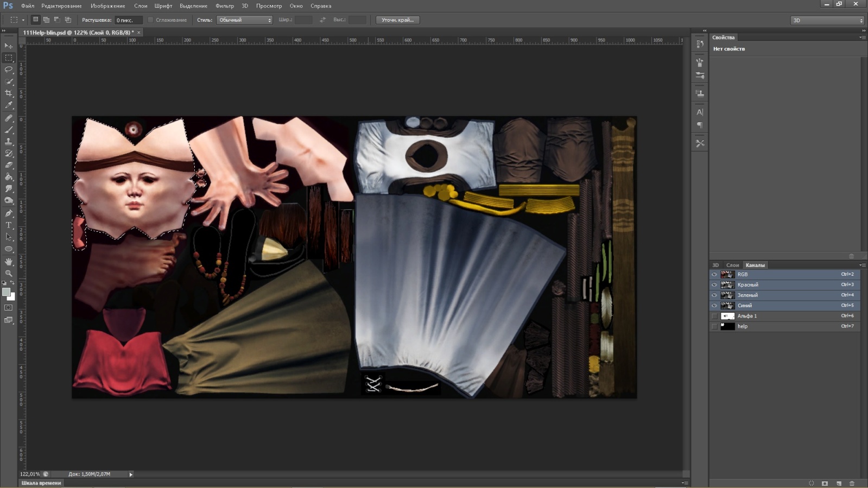The height and width of the screenshot is (488, 868).
Task: Select the Path Selection tool
Action: 9,237
